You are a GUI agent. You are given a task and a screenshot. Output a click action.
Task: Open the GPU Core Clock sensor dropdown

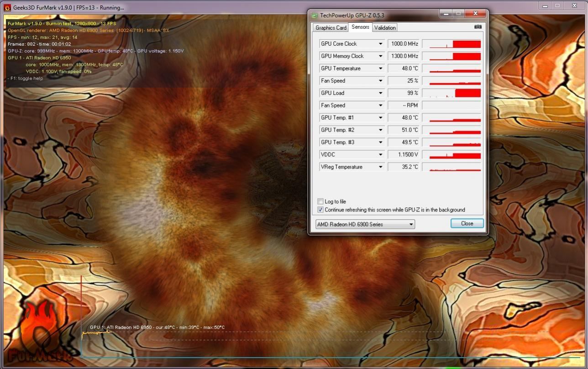[380, 44]
